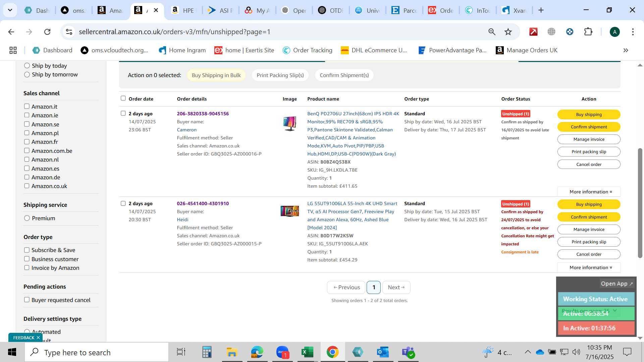The width and height of the screenshot is (644, 362).
Task: Check the Subscribe & Save order type
Action: pyautogui.click(x=27, y=250)
